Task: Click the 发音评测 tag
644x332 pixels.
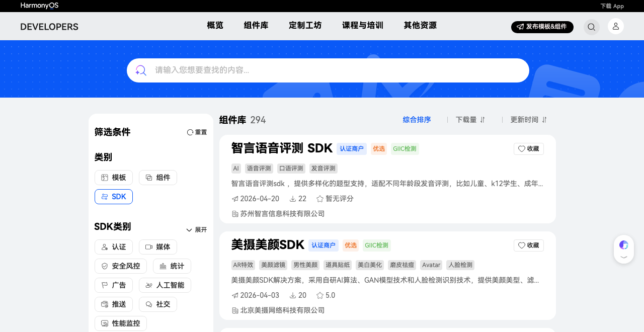Action: [324, 169]
